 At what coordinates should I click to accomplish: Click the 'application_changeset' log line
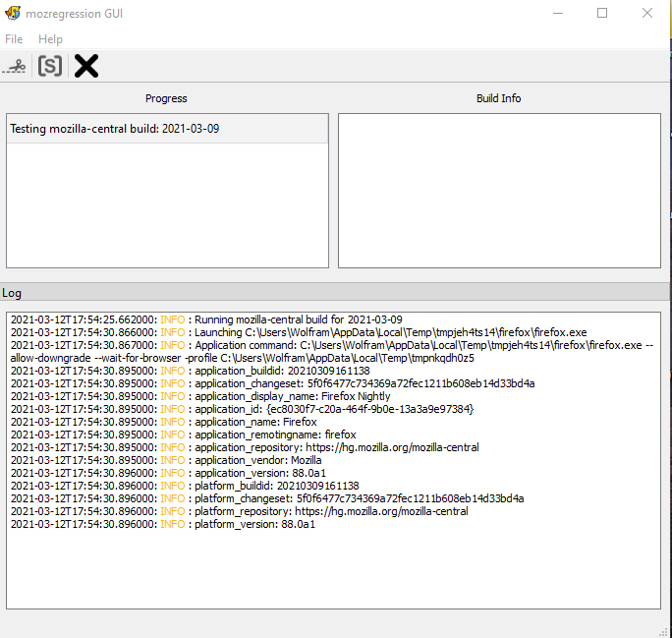pos(272,383)
